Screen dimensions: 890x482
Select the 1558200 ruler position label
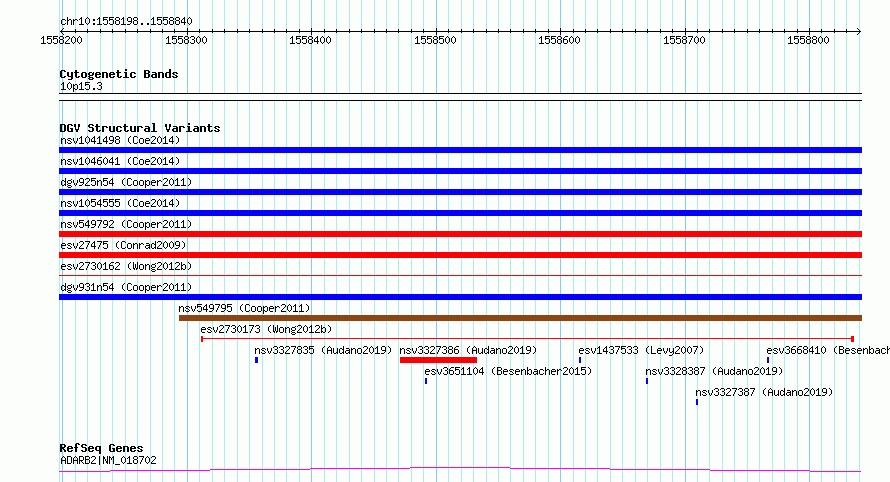[61, 40]
